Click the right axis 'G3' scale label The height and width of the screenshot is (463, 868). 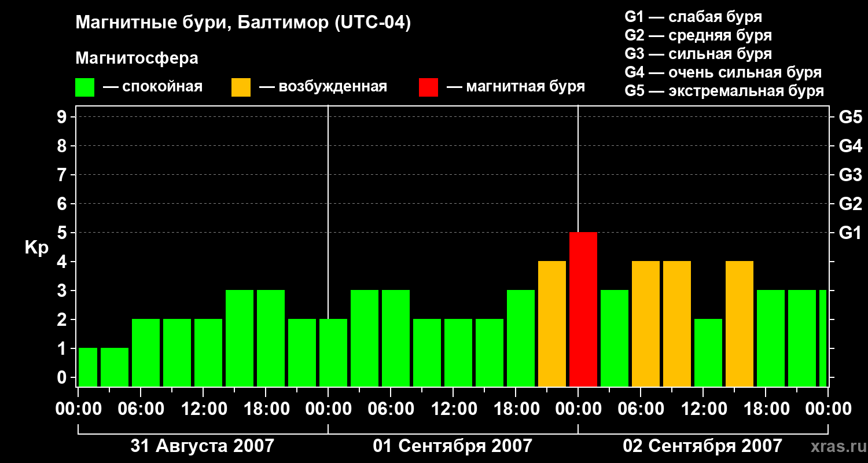[851, 175]
